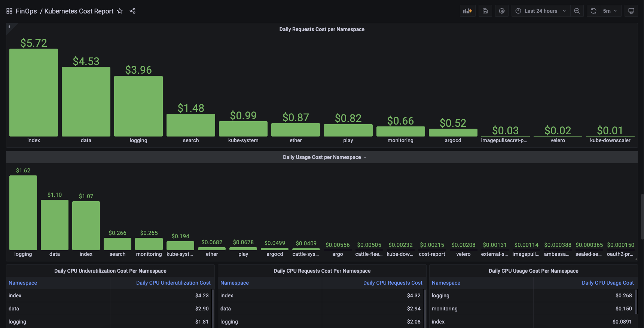Show panel info for Daily Requests Cost
Viewport: 644px width, 328px height.
(9, 27)
